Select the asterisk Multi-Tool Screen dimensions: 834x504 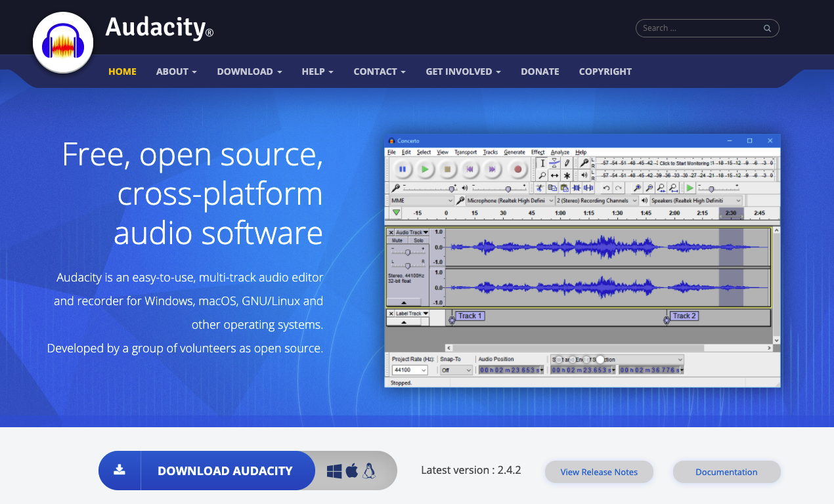(x=567, y=175)
